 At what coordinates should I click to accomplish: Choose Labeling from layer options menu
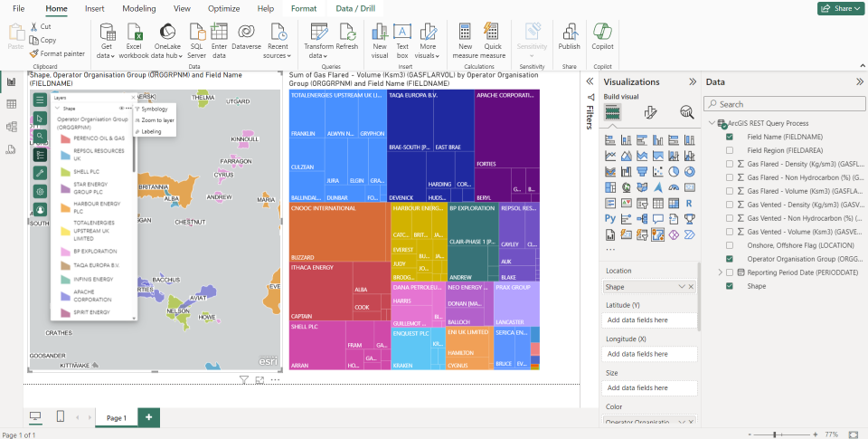pyautogui.click(x=151, y=131)
